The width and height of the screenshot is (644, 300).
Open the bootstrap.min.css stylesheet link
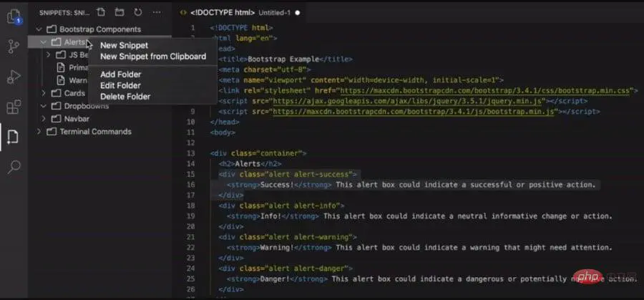tap(485, 90)
